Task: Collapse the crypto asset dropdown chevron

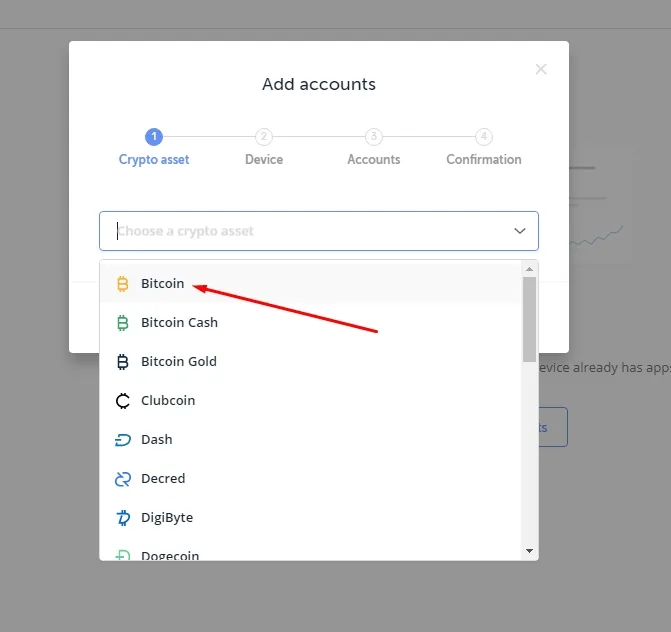Action: 520,231
